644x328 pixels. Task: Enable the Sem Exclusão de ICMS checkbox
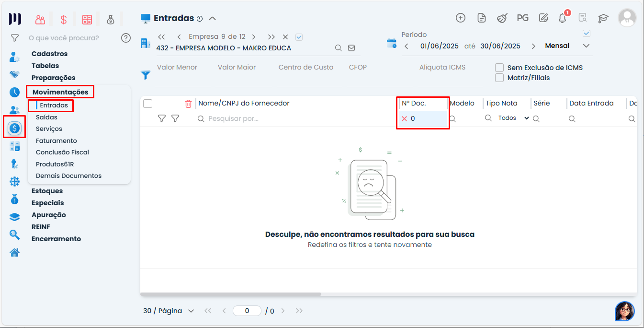[x=499, y=68]
